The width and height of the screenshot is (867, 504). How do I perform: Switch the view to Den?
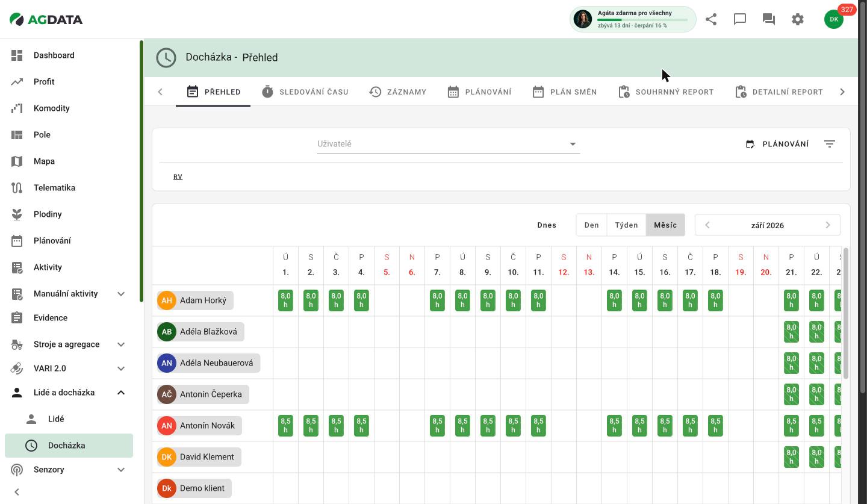coord(591,225)
